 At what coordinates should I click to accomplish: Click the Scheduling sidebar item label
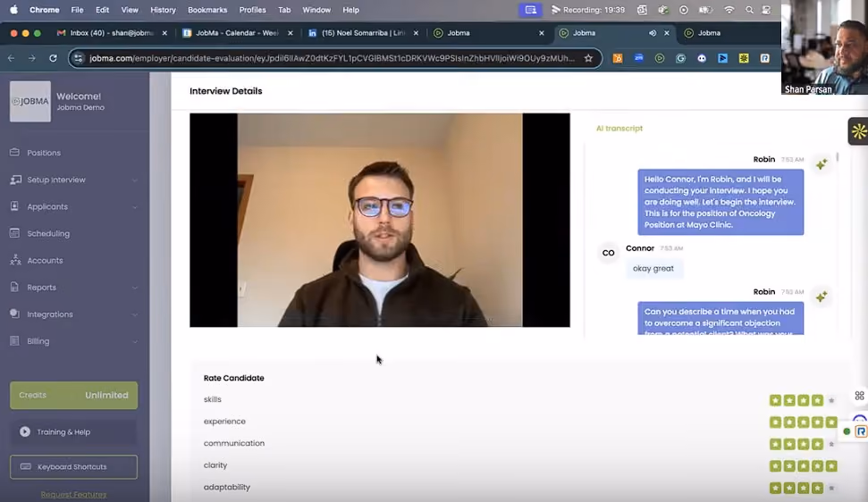[48, 233]
